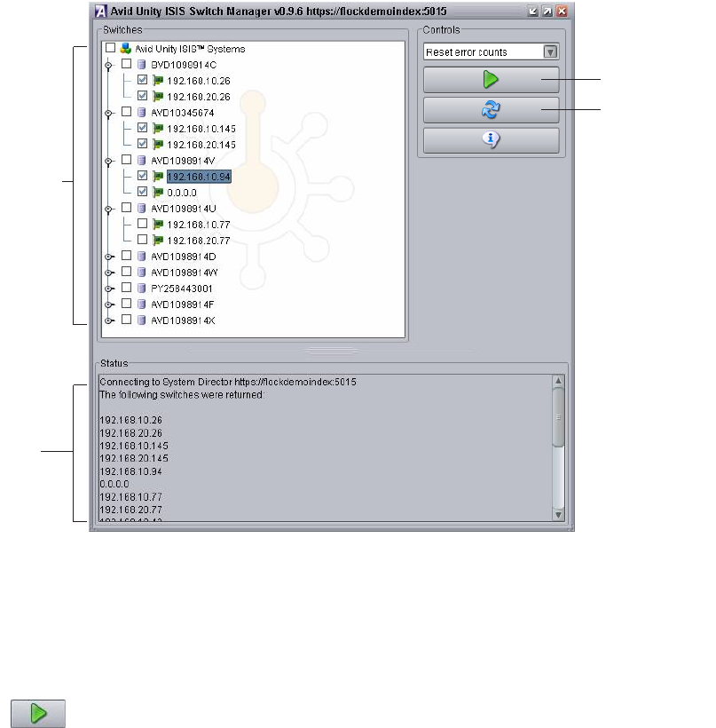Viewport: 716px width, 728px height.
Task: Run the selected command with green play button
Action: (491, 80)
